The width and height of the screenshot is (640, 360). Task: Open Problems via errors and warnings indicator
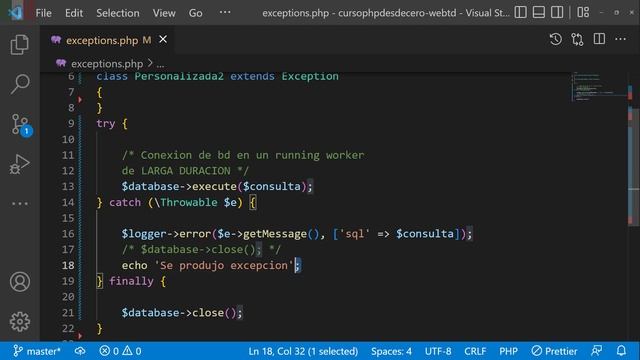pyautogui.click(x=120, y=351)
